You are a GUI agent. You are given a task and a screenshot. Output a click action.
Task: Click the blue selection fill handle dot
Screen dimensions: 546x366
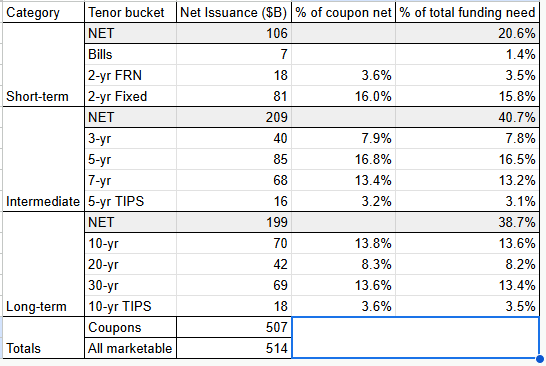pyautogui.click(x=540, y=358)
